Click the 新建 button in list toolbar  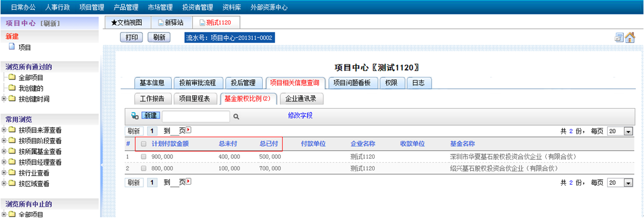click(151, 116)
